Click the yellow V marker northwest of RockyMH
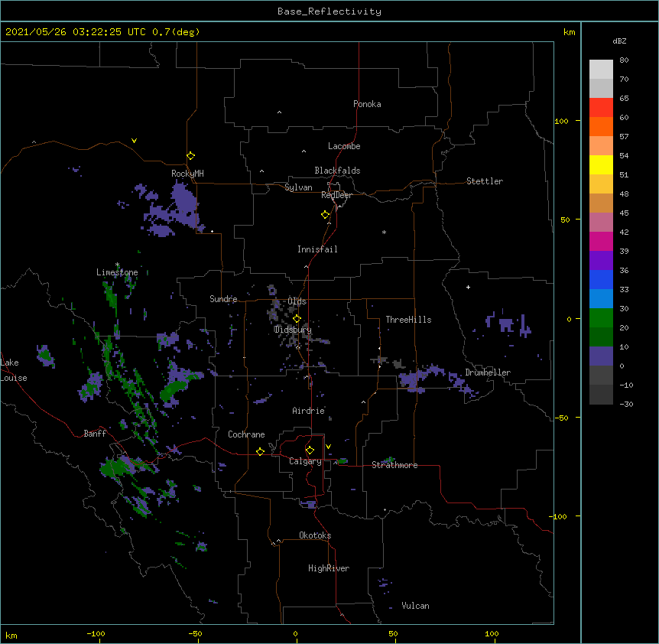Viewport: 659px width, 644px height. (x=134, y=141)
